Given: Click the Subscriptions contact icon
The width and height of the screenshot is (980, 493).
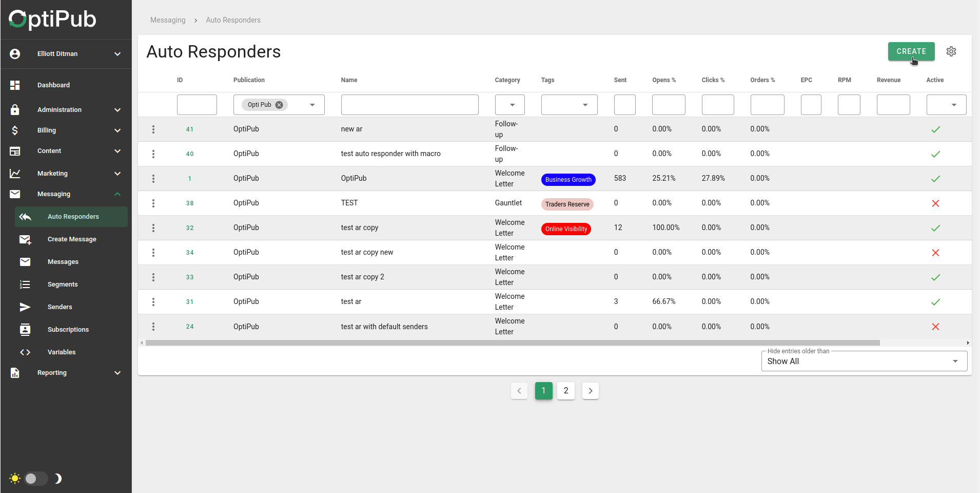Looking at the screenshot, I should pyautogui.click(x=25, y=330).
